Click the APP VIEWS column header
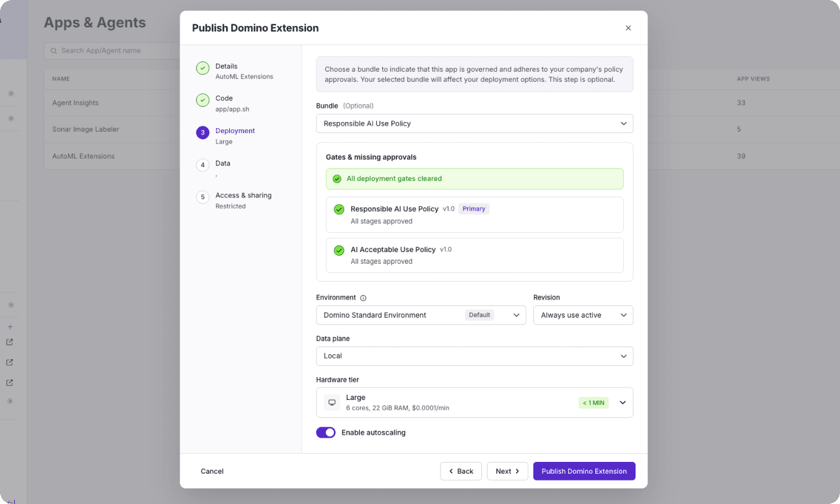This screenshot has height=504, width=840. (x=753, y=79)
